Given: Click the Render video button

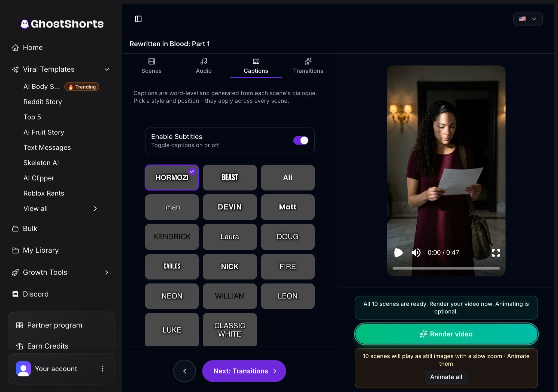Looking at the screenshot, I should click(446, 334).
